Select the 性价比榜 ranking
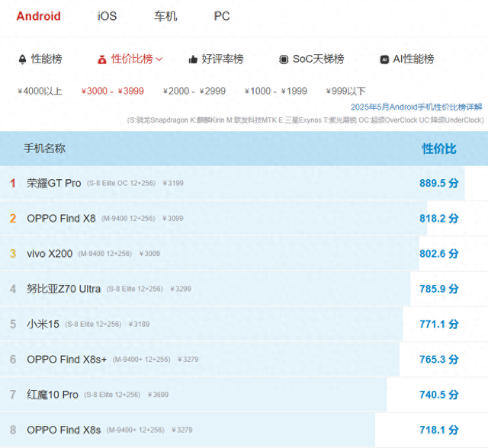This screenshot has height=448, width=488. pyautogui.click(x=132, y=59)
